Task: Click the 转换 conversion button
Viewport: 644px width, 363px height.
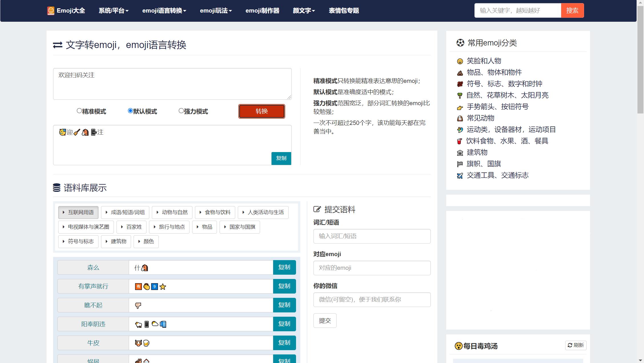Action: tap(261, 111)
